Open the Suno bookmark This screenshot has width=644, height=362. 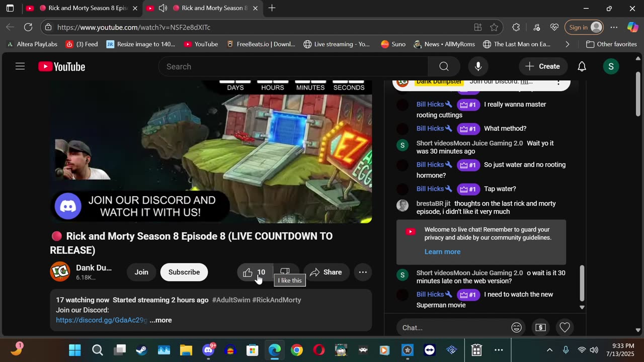[393, 44]
